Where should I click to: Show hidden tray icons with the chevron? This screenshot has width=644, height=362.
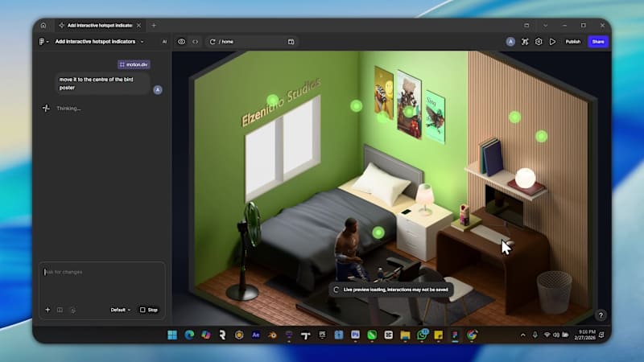click(x=522, y=335)
